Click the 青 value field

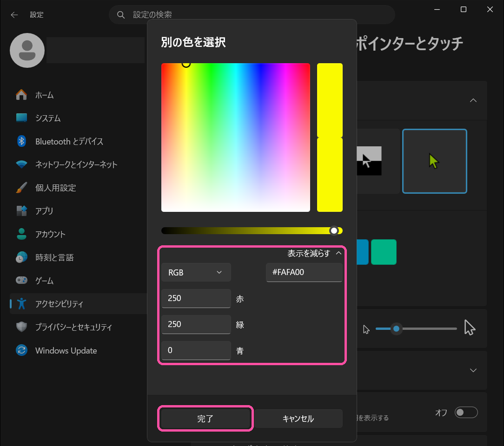(x=196, y=350)
